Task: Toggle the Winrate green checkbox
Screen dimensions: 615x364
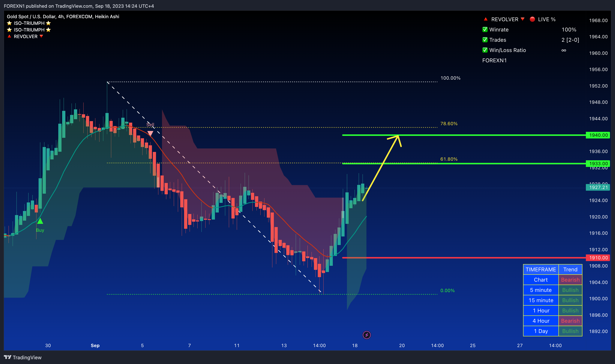Action: pos(485,30)
